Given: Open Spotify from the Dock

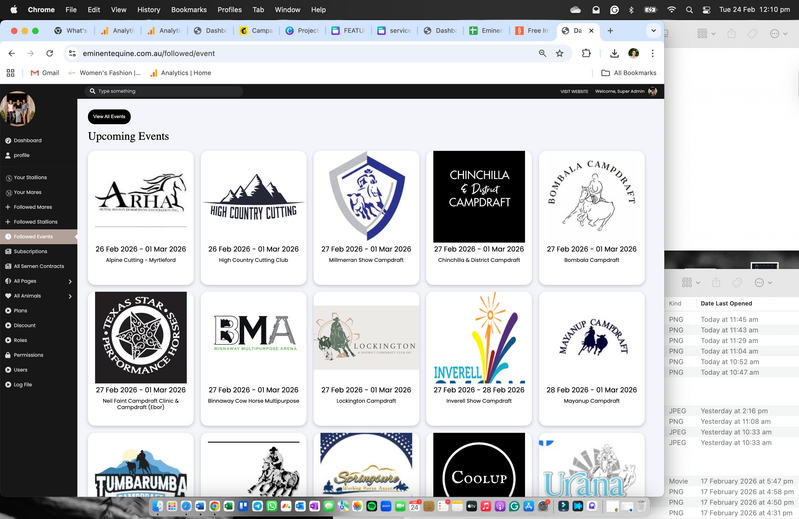Looking at the screenshot, I should (x=371, y=506).
